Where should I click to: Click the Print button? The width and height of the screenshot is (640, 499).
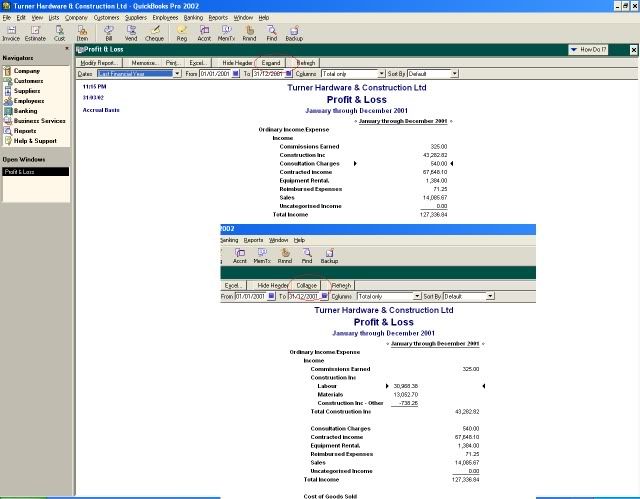tap(173, 63)
